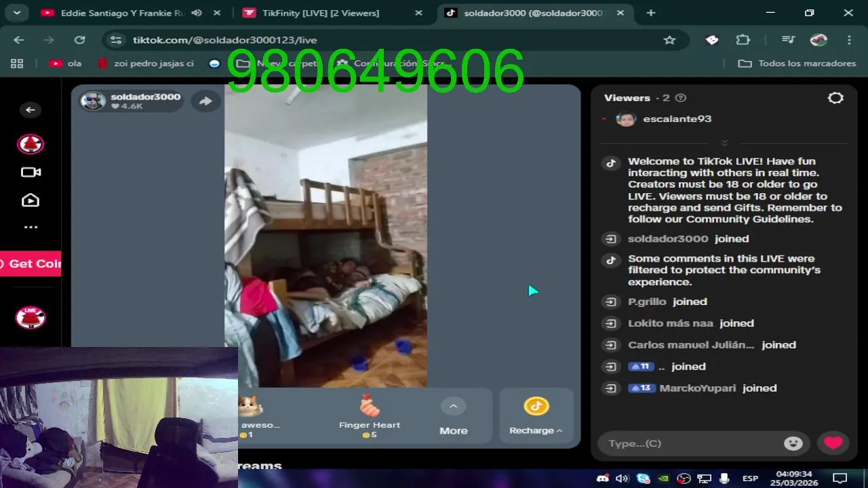Open media controls icon in toolbar
868x488 pixels.
pyautogui.click(x=788, y=40)
